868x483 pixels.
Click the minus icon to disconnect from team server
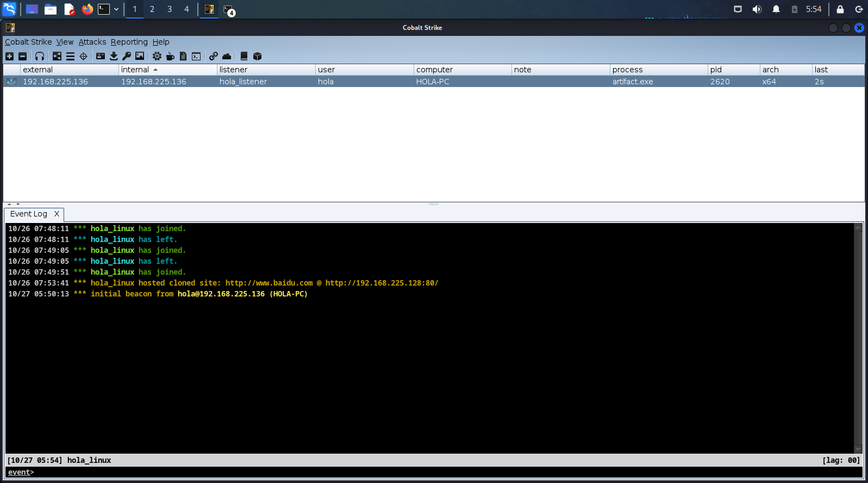22,56
